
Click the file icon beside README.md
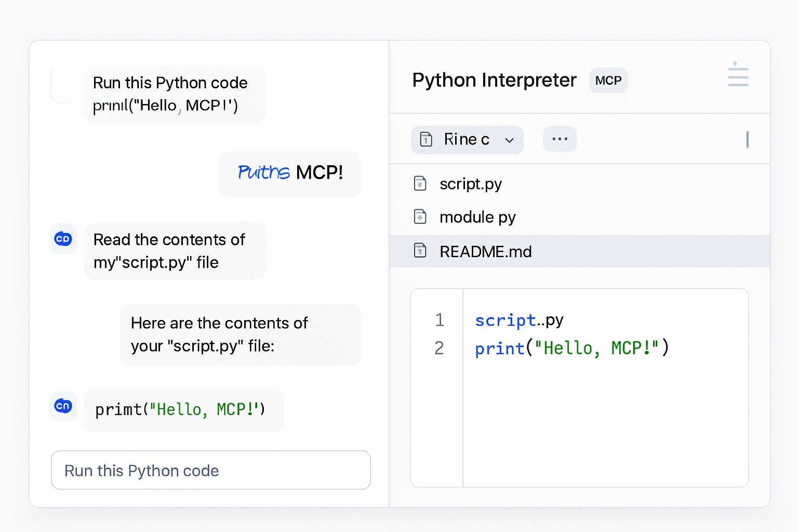420,250
